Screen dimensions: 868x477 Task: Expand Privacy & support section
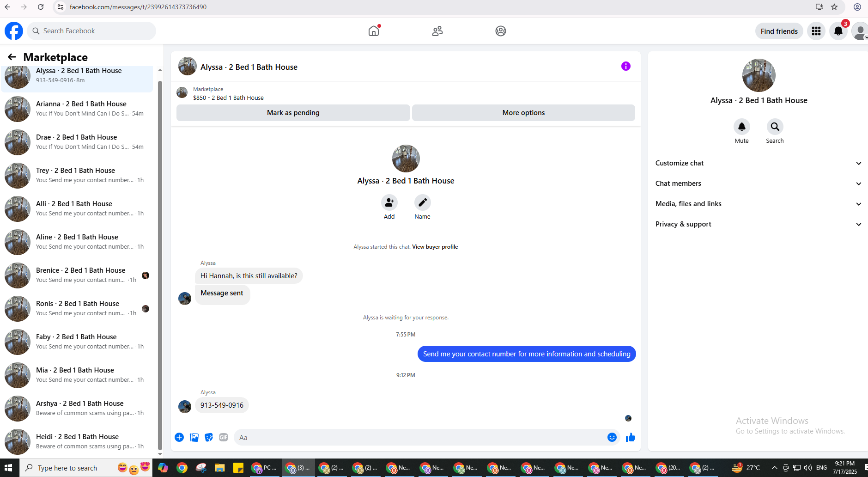tap(758, 224)
